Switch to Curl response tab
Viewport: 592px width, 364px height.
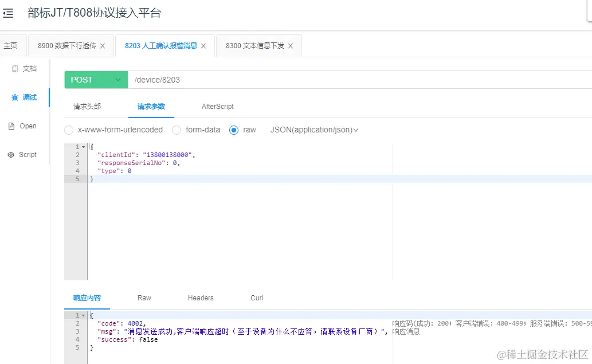[x=257, y=298]
